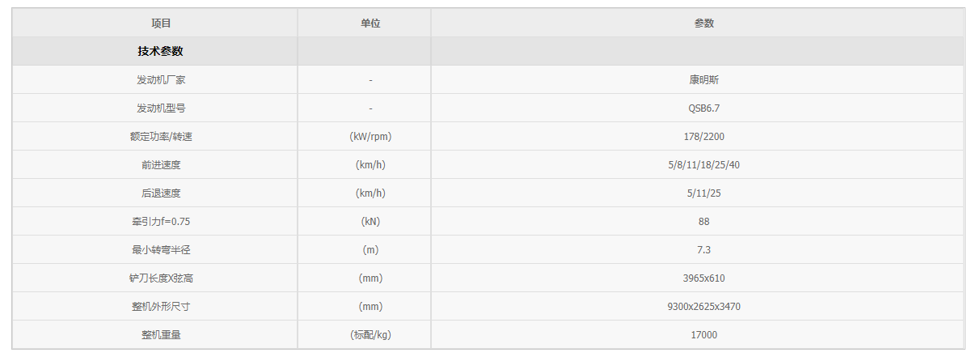Select the 康明斯 manufacturer value
Image resolution: width=980 pixels, height=361 pixels.
click(703, 80)
